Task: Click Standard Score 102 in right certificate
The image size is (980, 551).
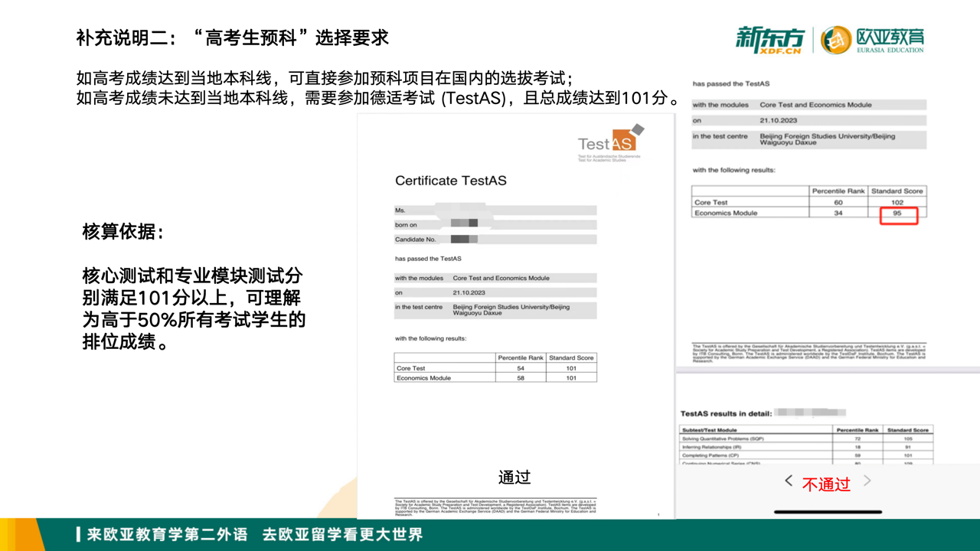Action: pos(897,202)
